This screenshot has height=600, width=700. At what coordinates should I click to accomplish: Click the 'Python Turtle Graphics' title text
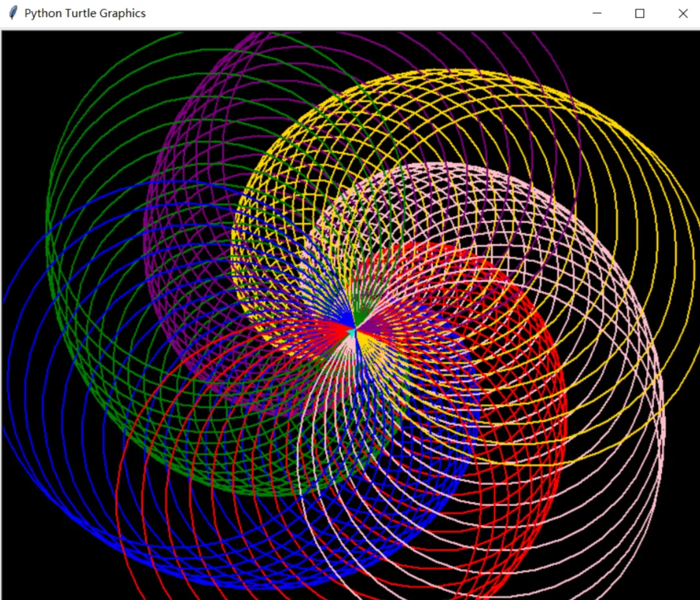click(85, 14)
